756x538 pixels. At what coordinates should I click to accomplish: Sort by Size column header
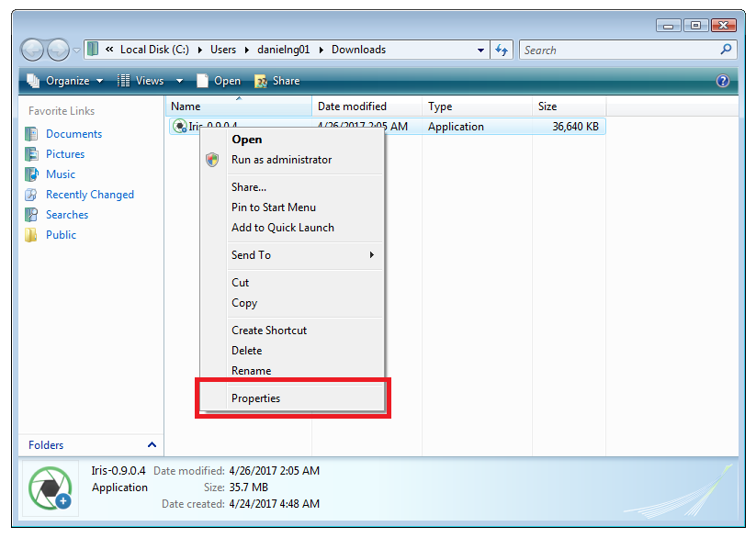click(570, 106)
